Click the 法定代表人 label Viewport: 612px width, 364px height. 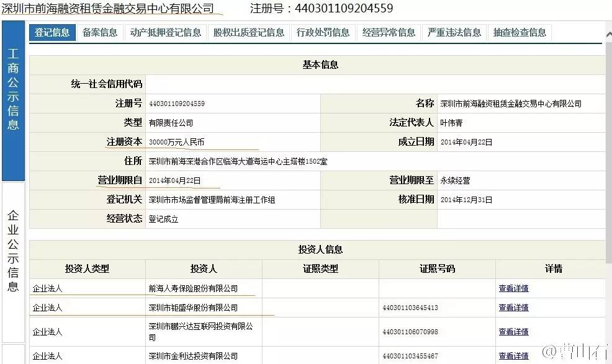[412, 123]
